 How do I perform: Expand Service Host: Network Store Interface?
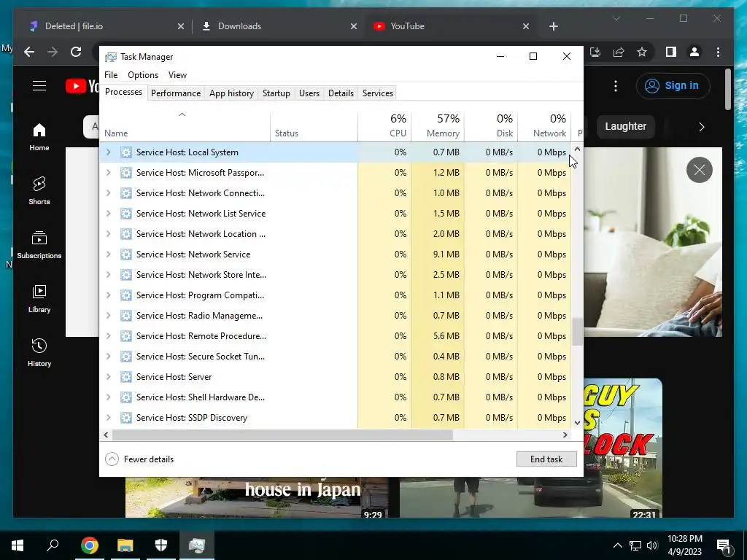tap(108, 275)
